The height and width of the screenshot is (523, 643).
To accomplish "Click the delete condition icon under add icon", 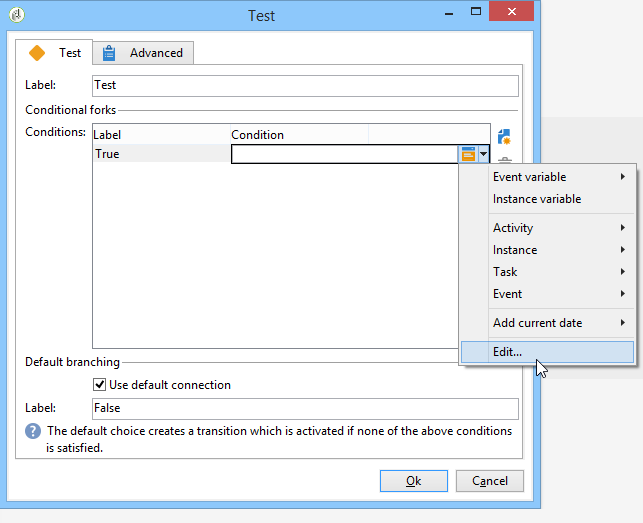I will click(x=505, y=160).
